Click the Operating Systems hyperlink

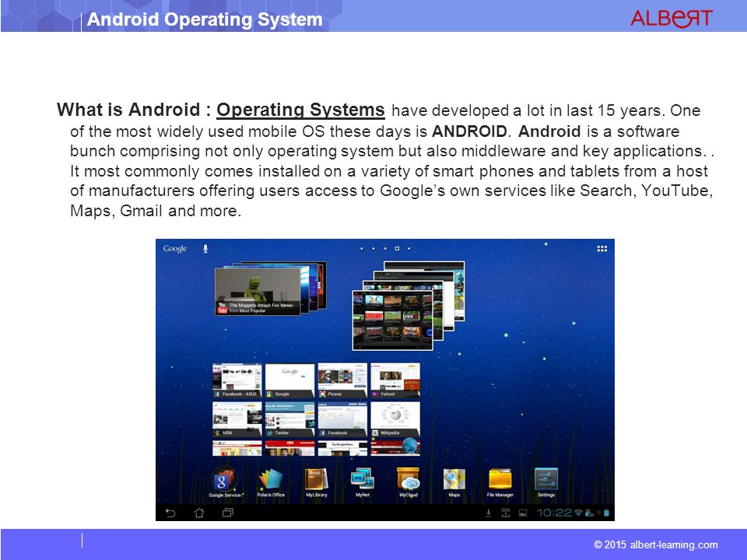300,110
